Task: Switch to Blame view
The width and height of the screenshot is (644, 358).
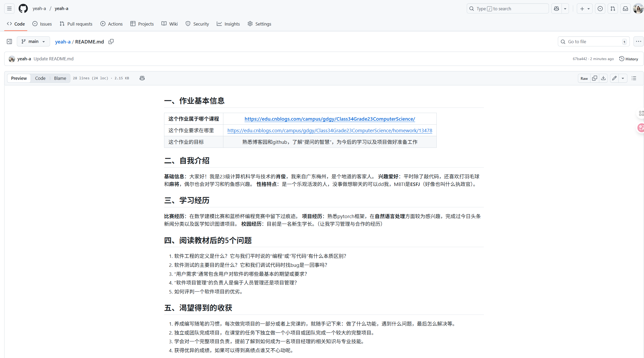Action: (x=60, y=78)
